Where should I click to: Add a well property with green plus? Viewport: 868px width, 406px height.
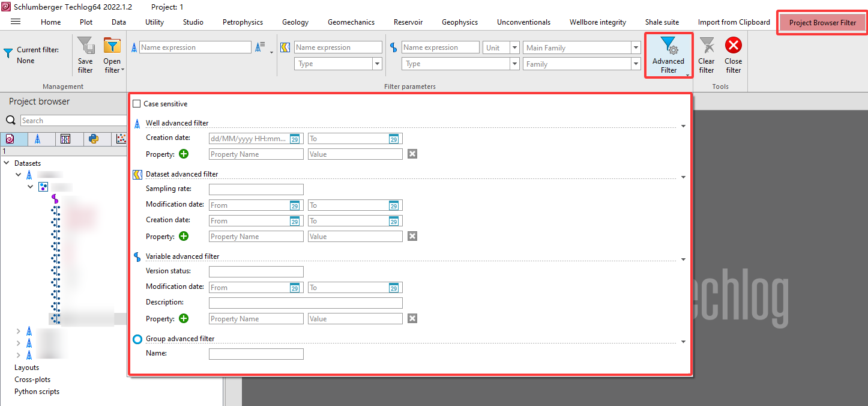(184, 154)
